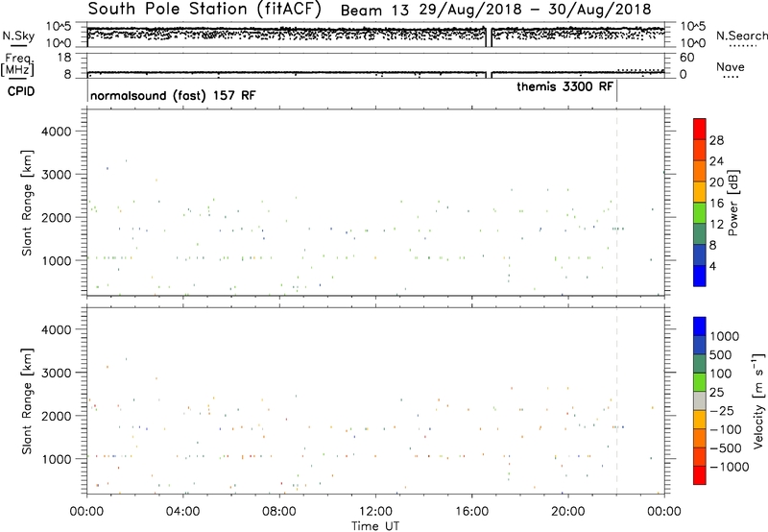Click the red segment of the Power color bar
Viewport: 768px width, 532px height.
coord(700,130)
